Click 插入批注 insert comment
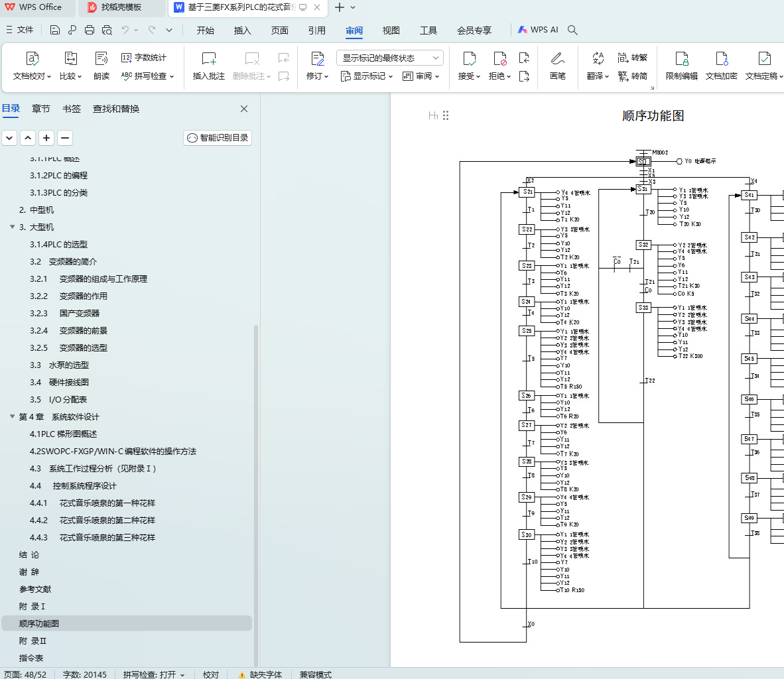Image resolution: width=784 pixels, height=679 pixels. pyautogui.click(x=208, y=66)
